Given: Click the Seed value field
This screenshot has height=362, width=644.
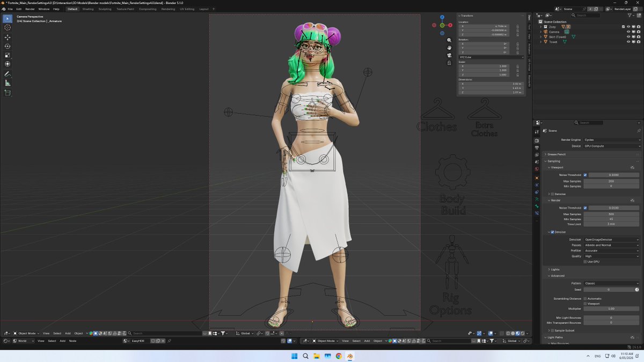Looking at the screenshot, I should pos(609,290).
